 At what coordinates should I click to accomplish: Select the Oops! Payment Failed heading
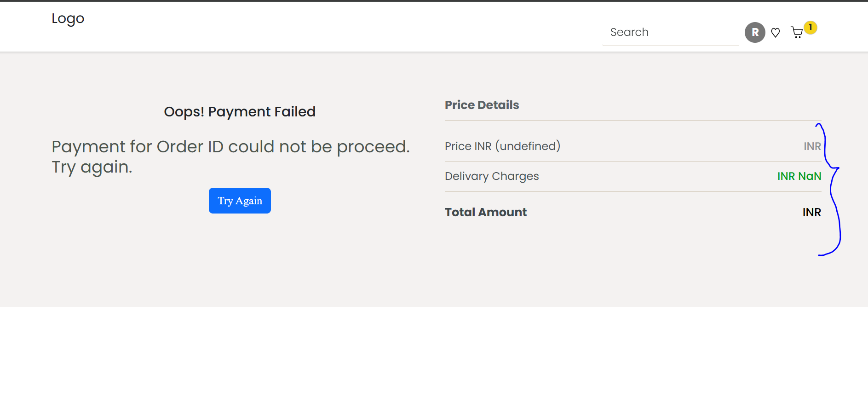240,112
